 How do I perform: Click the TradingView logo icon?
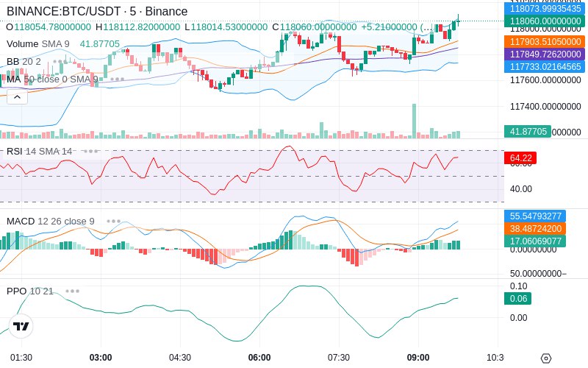[21, 326]
